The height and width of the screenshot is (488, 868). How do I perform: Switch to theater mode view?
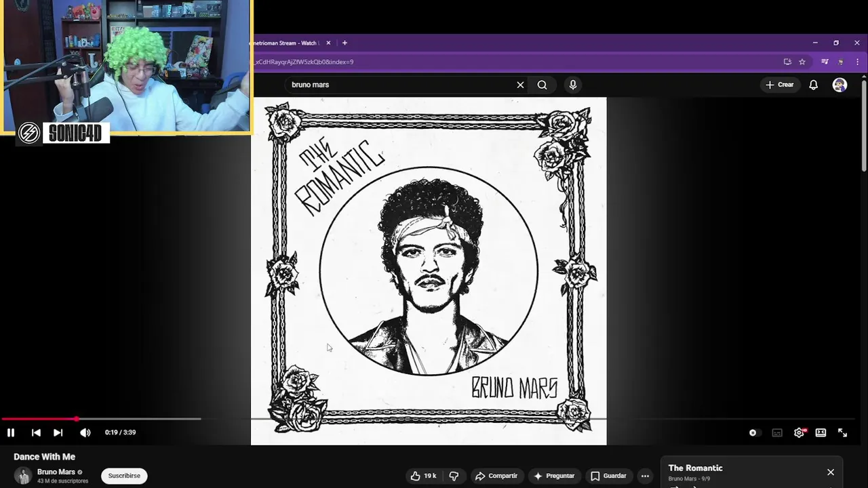pyautogui.click(x=821, y=432)
